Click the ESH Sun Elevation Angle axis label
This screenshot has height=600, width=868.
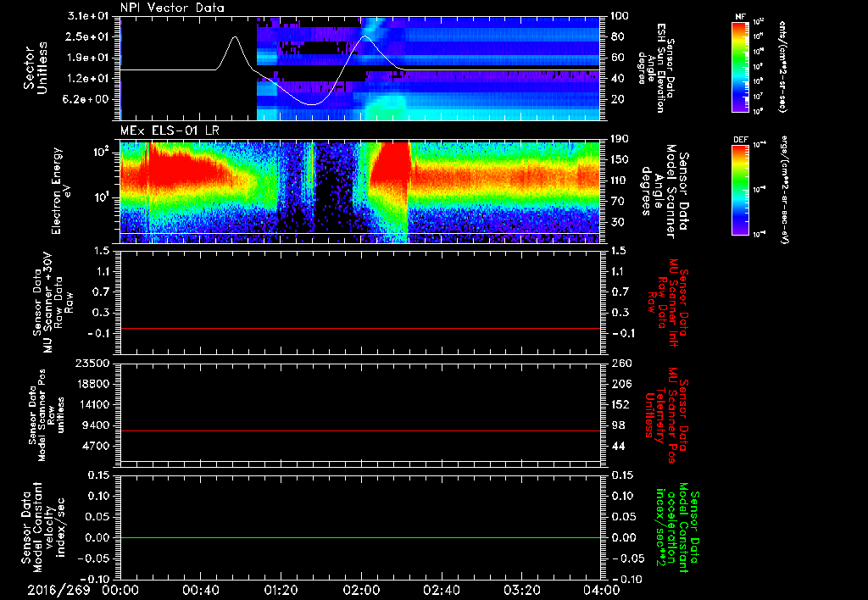tap(658, 68)
